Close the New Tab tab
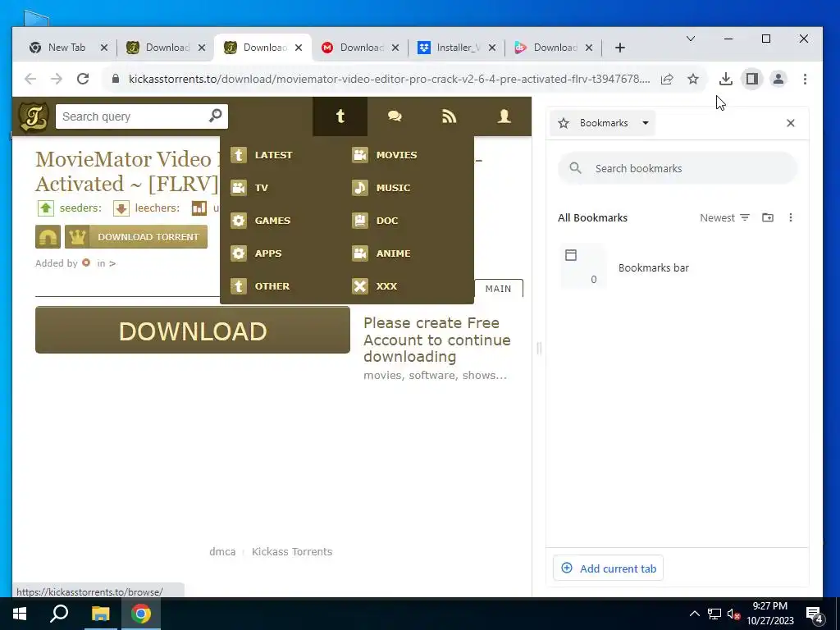Screen dimensions: 840x630 click(104, 48)
